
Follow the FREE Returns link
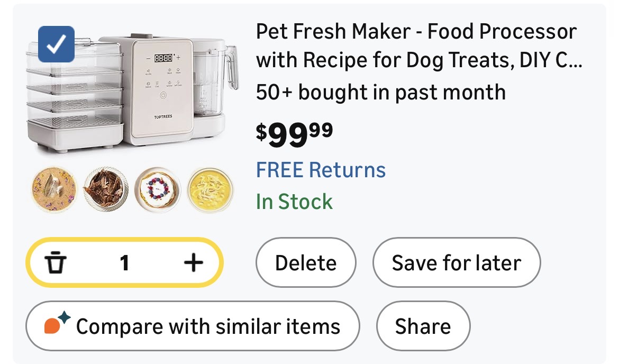coord(321,170)
